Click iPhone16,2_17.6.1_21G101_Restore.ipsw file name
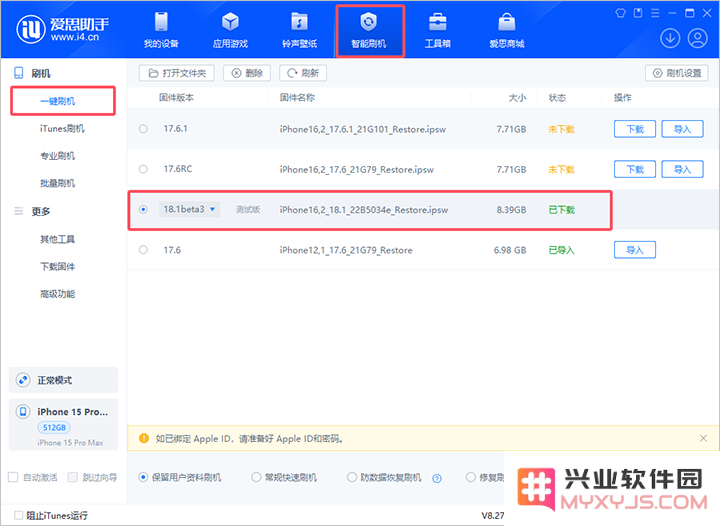720x526 pixels. (x=363, y=129)
